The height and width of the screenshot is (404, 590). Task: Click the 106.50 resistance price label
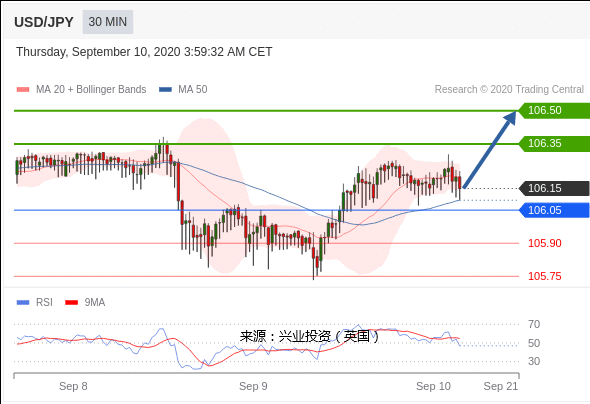[x=554, y=110]
